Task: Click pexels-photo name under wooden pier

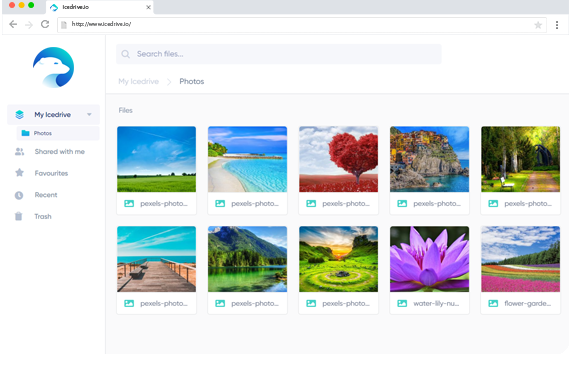Action: pyautogui.click(x=164, y=303)
